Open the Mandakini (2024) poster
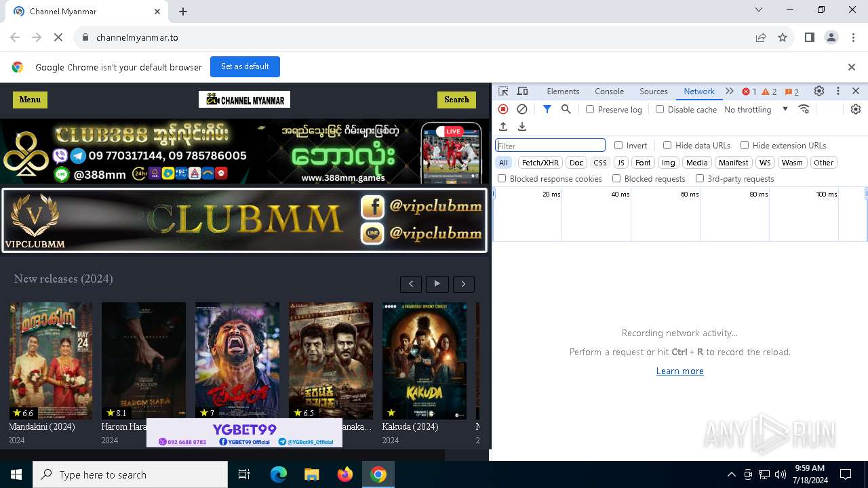868x488 pixels. (x=51, y=361)
